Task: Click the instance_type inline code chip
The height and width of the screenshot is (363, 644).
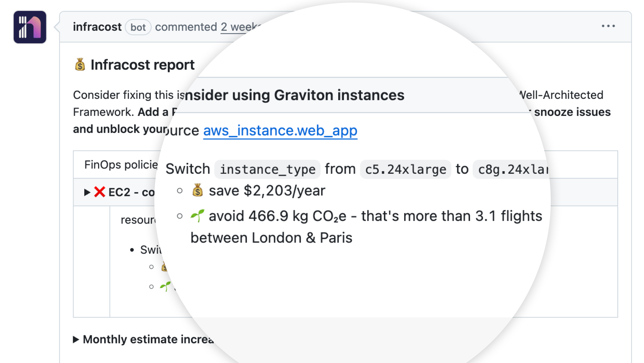Action: click(267, 169)
